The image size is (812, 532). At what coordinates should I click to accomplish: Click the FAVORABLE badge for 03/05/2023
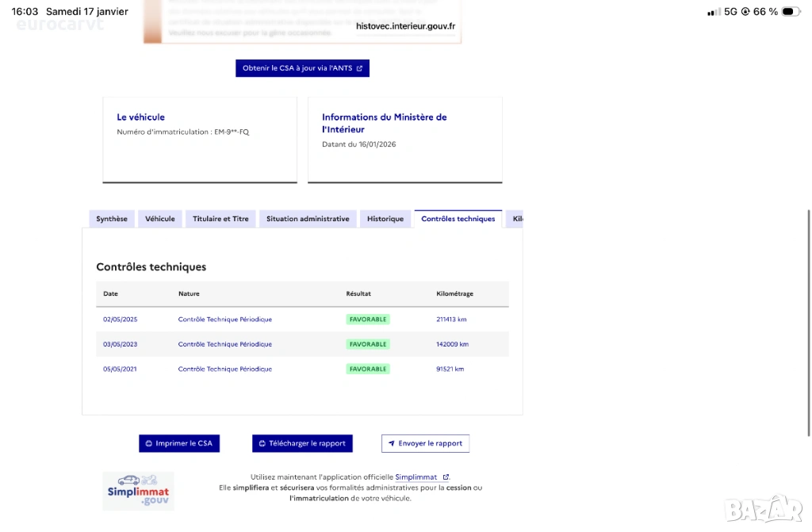(368, 344)
